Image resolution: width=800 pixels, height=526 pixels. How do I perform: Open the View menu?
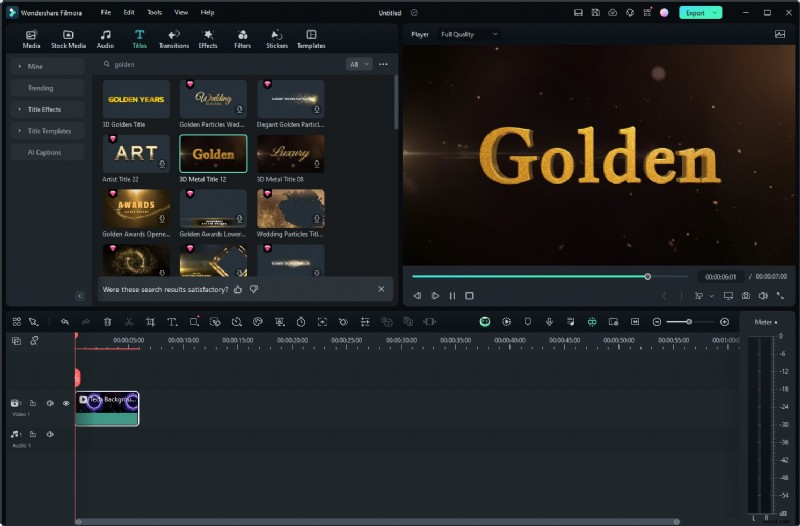(181, 12)
